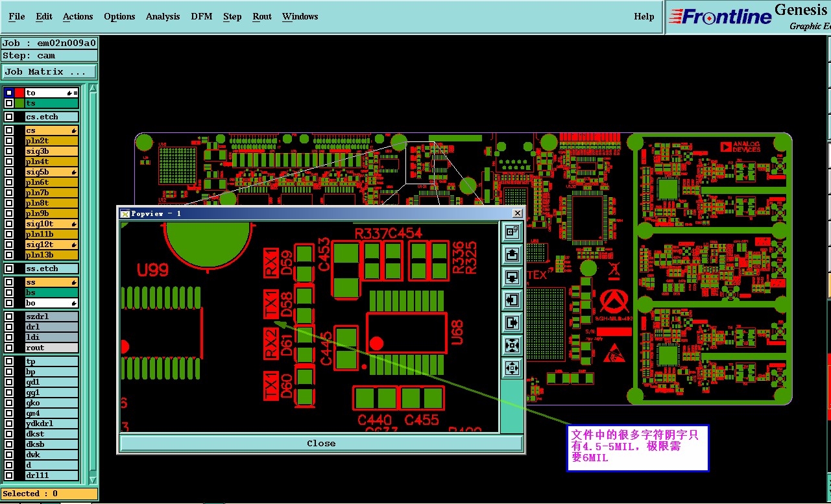Enable the ss.etch layer checkbox
The width and height of the screenshot is (831, 504).
coord(9,269)
